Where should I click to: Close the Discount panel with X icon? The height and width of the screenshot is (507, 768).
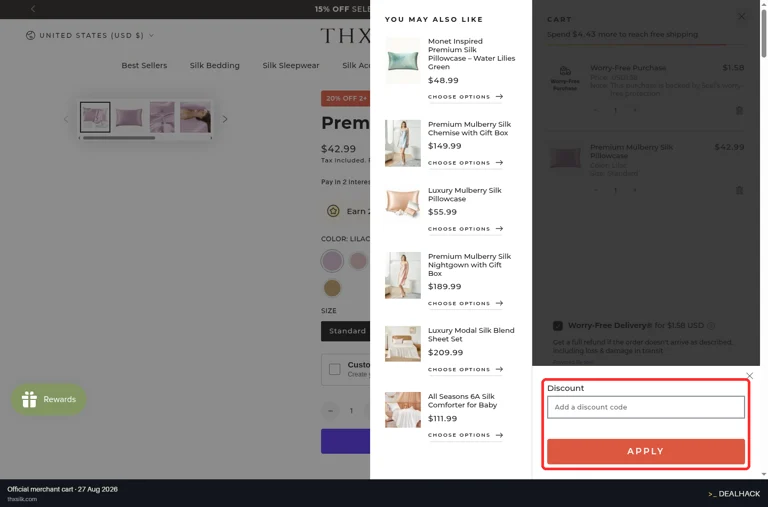[749, 376]
